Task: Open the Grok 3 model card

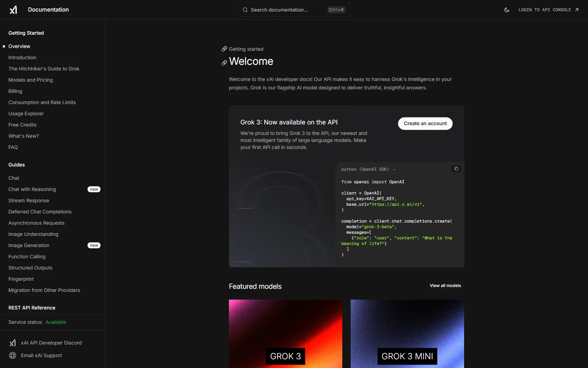Action: pos(286,334)
